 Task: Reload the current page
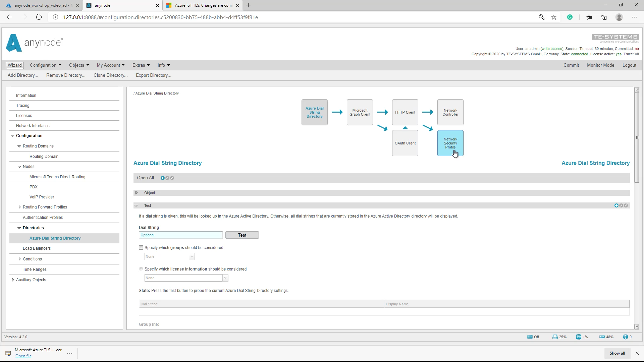(39, 17)
